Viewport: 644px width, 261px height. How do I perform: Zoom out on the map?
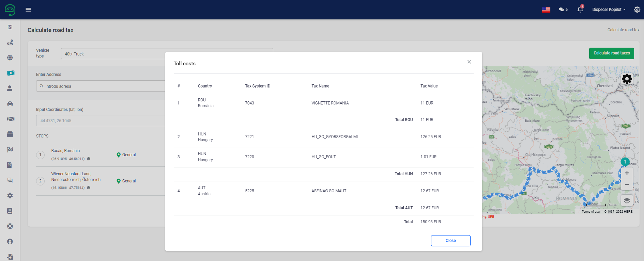[x=627, y=184]
